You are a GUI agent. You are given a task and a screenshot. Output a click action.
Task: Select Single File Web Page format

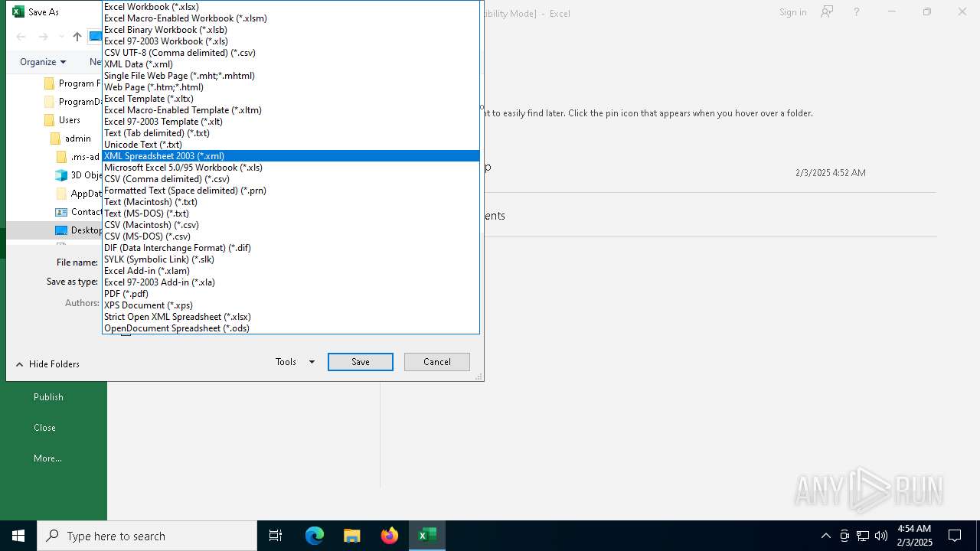tap(291, 76)
